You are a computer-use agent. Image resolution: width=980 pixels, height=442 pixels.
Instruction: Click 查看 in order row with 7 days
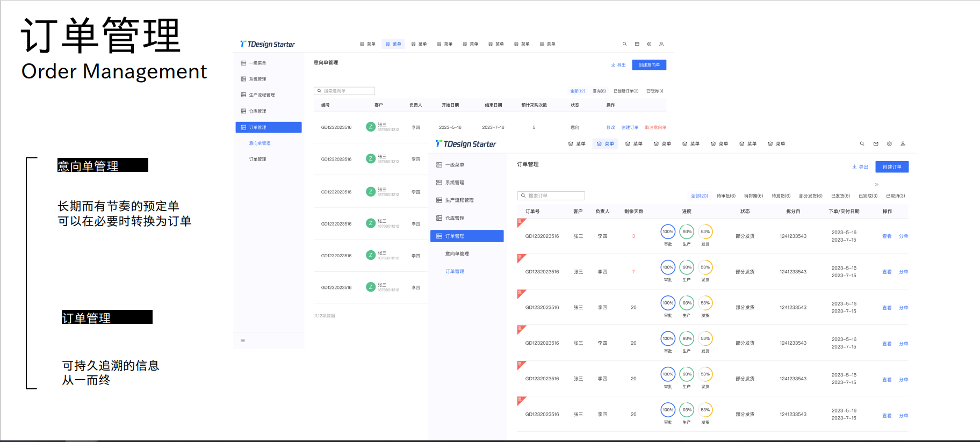pyautogui.click(x=887, y=272)
